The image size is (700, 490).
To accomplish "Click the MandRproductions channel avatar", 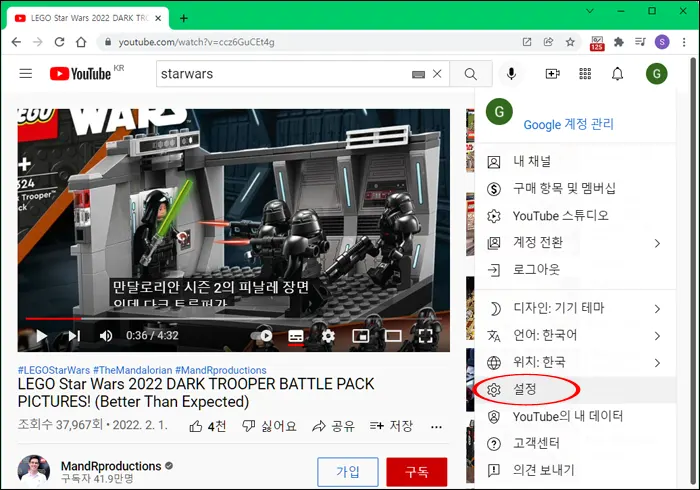I will coord(33,471).
